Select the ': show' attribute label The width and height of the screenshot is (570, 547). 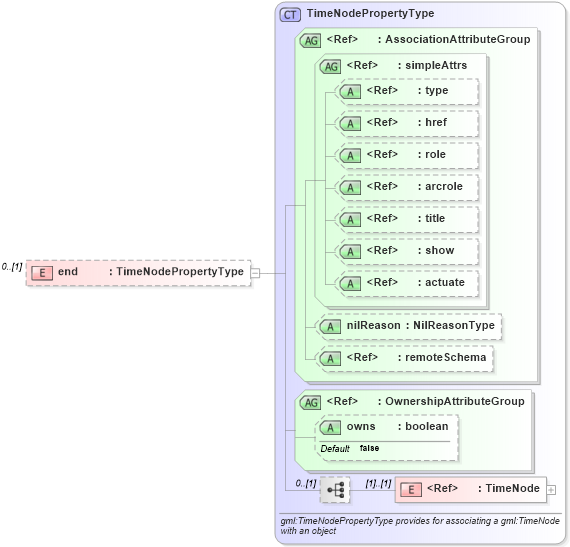coord(436,250)
